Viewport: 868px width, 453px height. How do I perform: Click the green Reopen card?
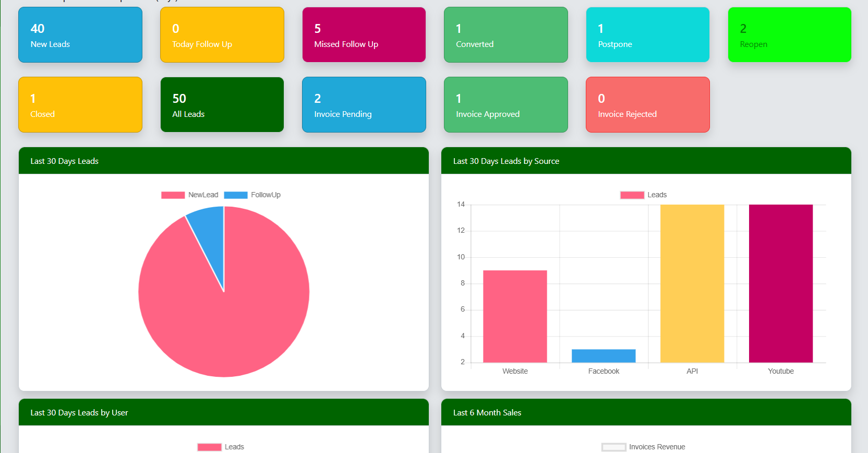789,35
